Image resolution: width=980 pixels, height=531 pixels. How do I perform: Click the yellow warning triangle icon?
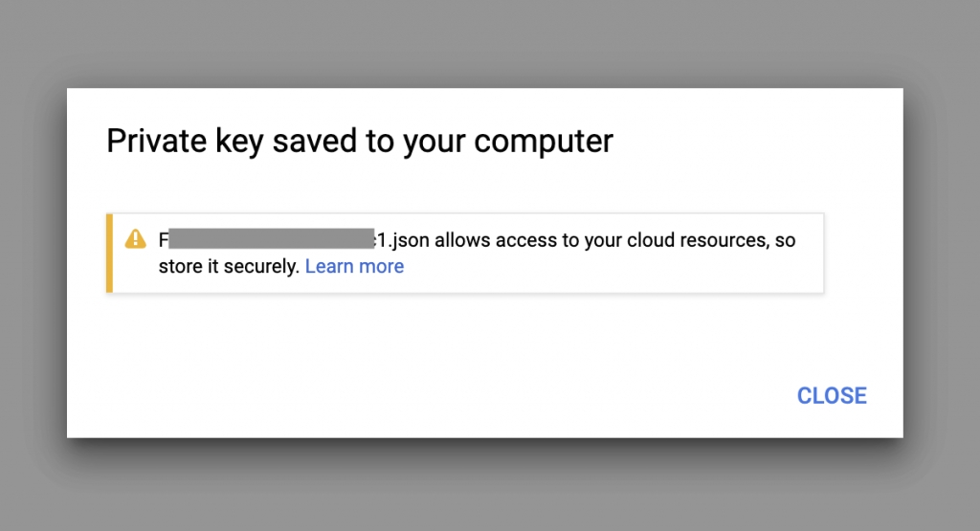(135, 239)
